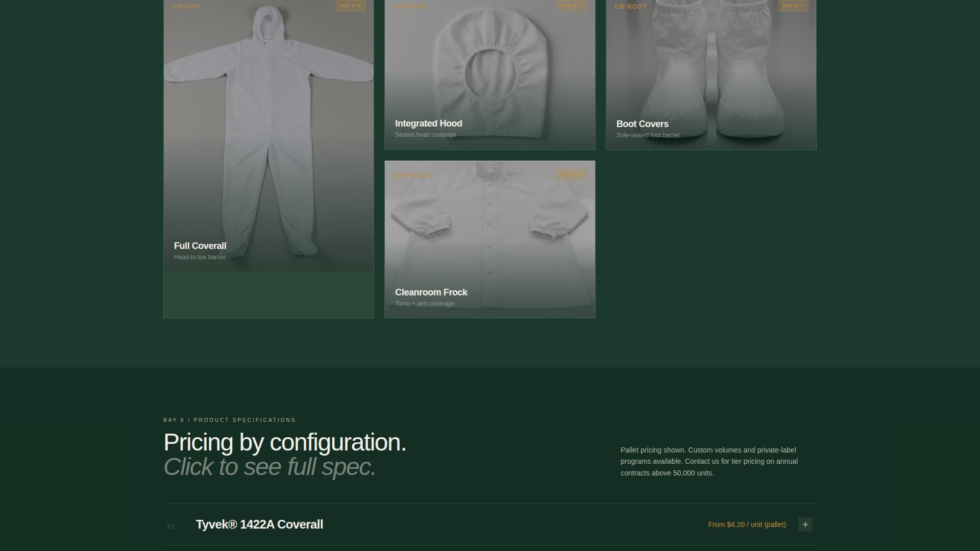This screenshot has height=551, width=980.
Task: Select the ISO 5-7 badge on Boot Covers
Action: [x=794, y=7]
